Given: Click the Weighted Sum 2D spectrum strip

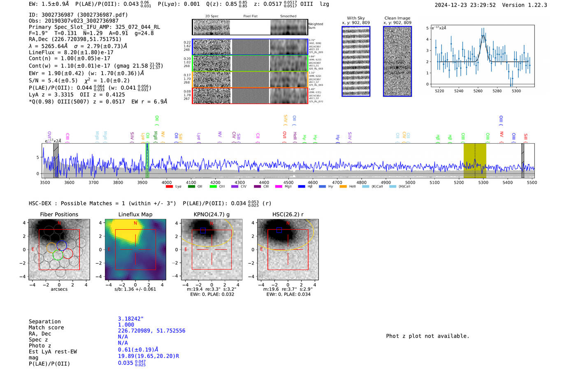Looking at the screenshot, I should [250, 27].
